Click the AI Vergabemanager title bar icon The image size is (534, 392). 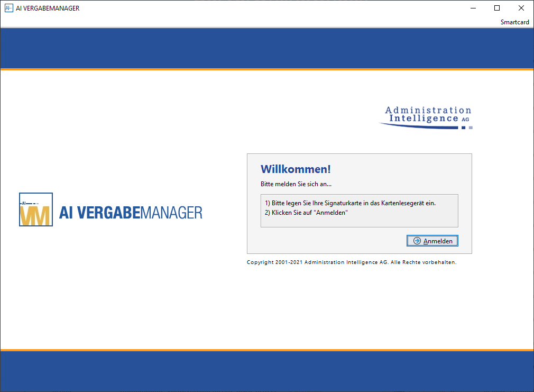pyautogui.click(x=8, y=8)
